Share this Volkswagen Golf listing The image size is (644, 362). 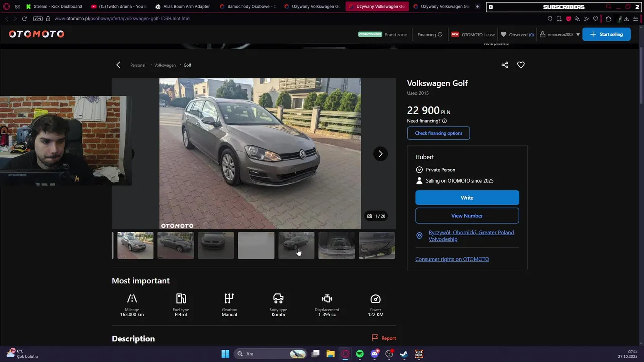505,65
